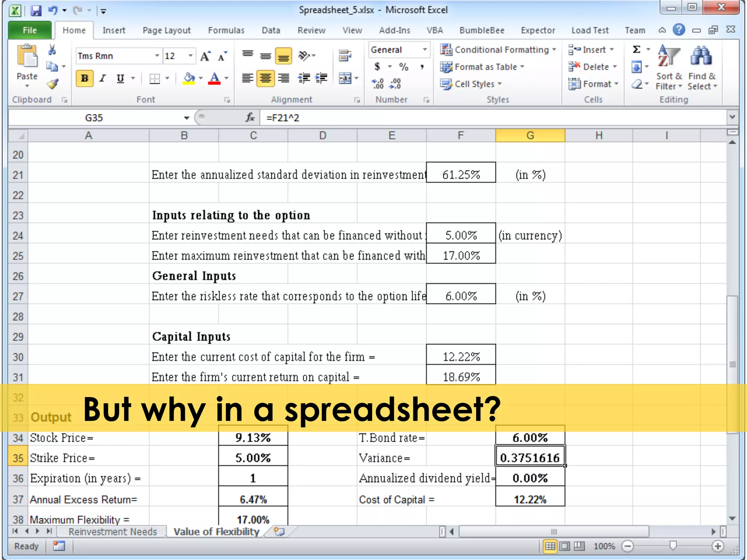This screenshot has width=747, height=560.
Task: Click the Insert Function fx icon
Action: 250,117
